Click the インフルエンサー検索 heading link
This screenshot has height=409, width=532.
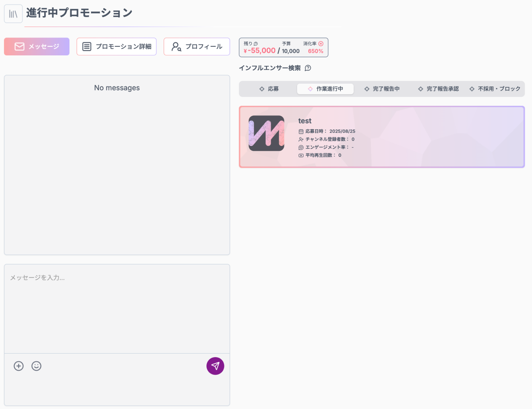(x=270, y=68)
